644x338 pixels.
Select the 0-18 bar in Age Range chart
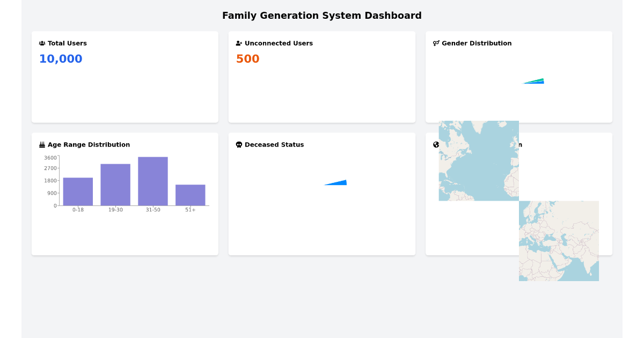point(77,191)
